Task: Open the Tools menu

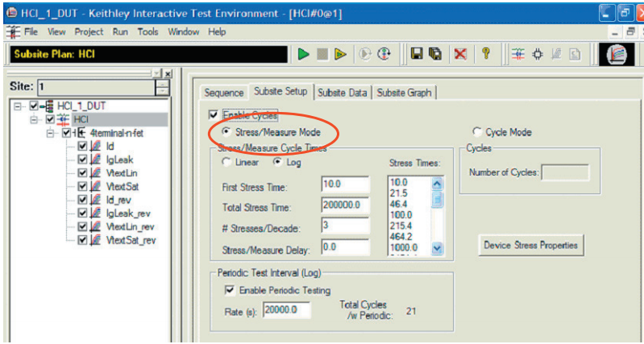Action: (x=147, y=31)
